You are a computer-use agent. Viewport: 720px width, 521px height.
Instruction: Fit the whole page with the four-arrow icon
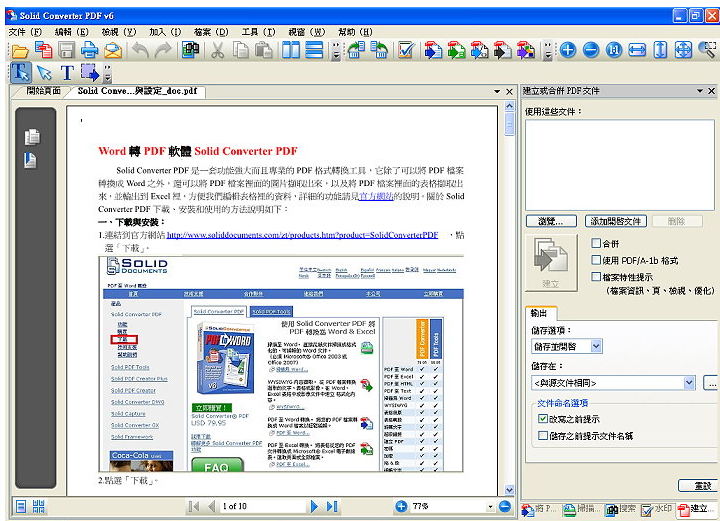[x=683, y=50]
